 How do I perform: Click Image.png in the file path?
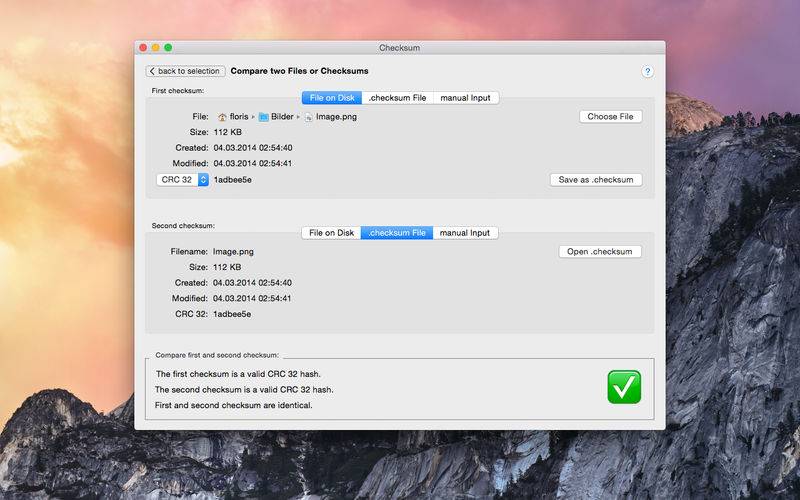pos(336,116)
